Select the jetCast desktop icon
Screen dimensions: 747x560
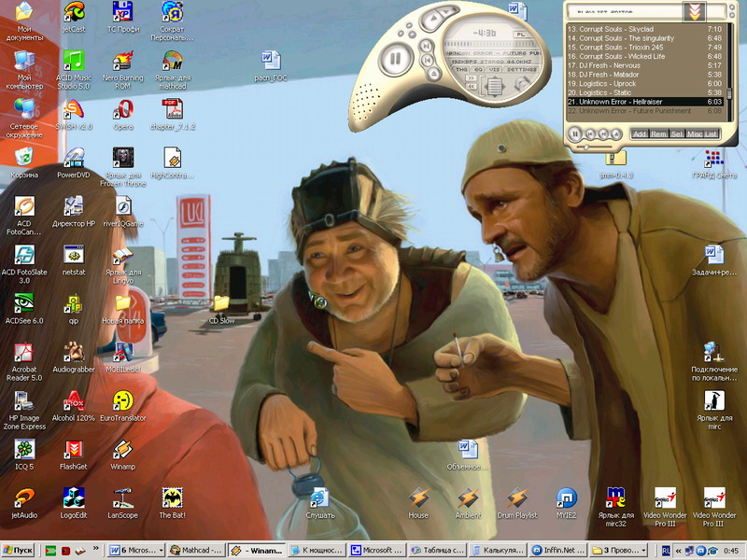[74, 17]
